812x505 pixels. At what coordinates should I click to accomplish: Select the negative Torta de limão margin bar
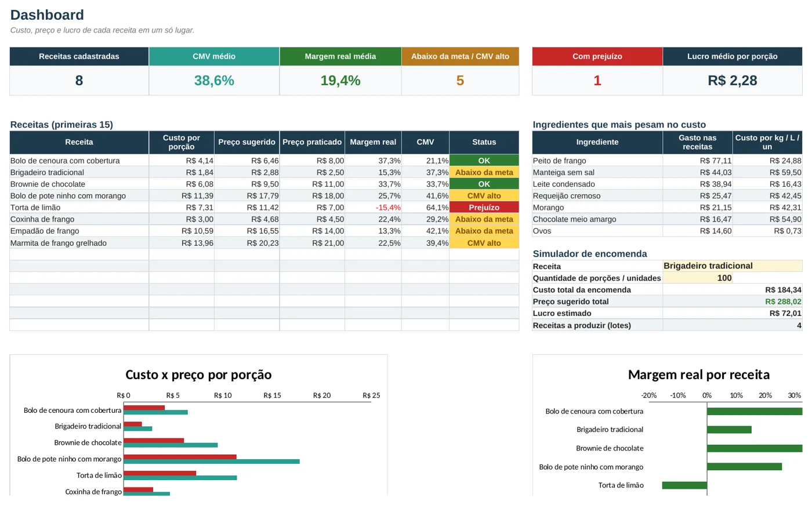point(684,485)
